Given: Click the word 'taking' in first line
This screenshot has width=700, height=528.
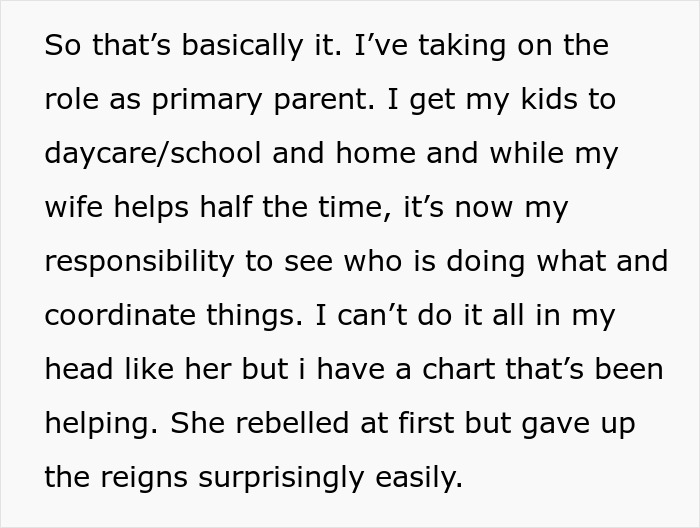Looking at the screenshot, I should (462, 47).
